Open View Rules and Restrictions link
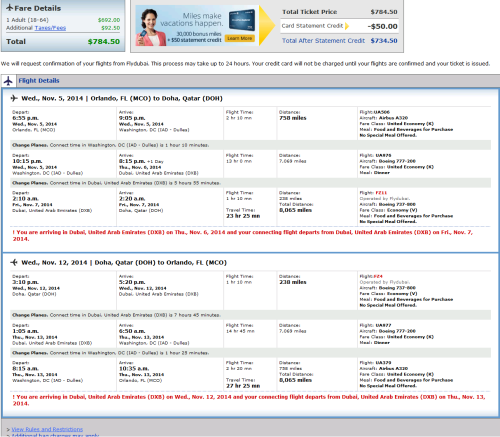 click(x=47, y=429)
